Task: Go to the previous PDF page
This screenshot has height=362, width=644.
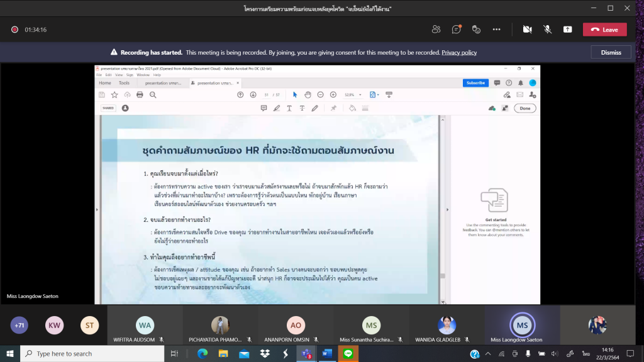Action: pos(240,95)
